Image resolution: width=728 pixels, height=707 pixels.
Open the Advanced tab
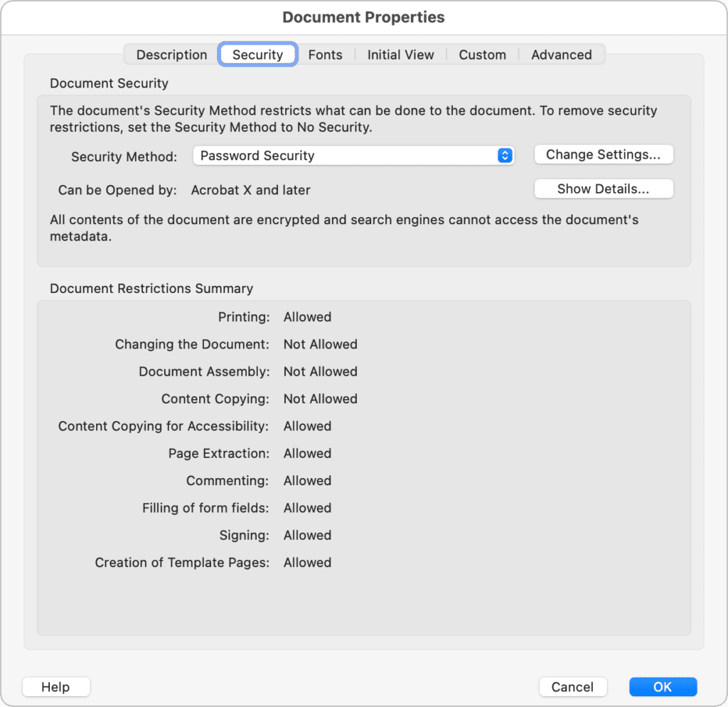[x=561, y=55]
